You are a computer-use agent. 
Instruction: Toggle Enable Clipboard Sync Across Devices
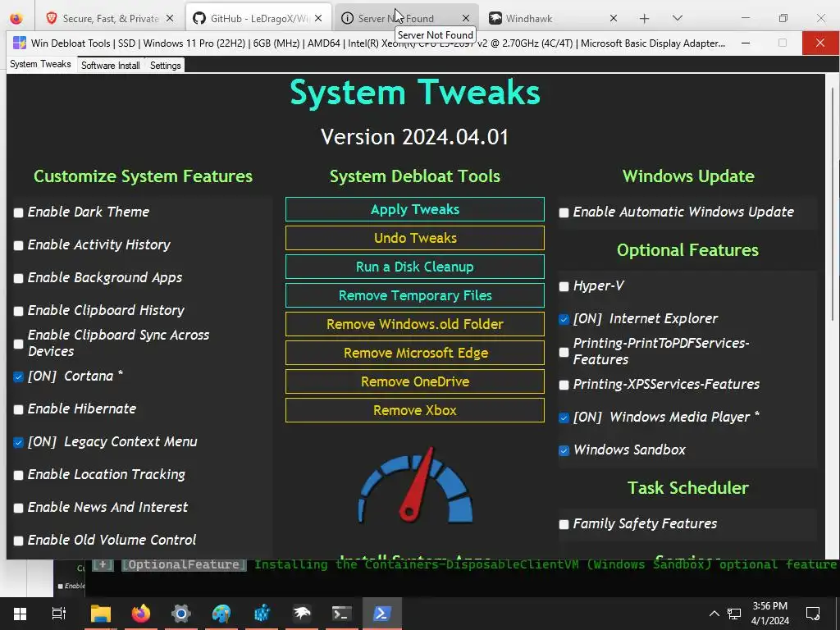(18, 344)
